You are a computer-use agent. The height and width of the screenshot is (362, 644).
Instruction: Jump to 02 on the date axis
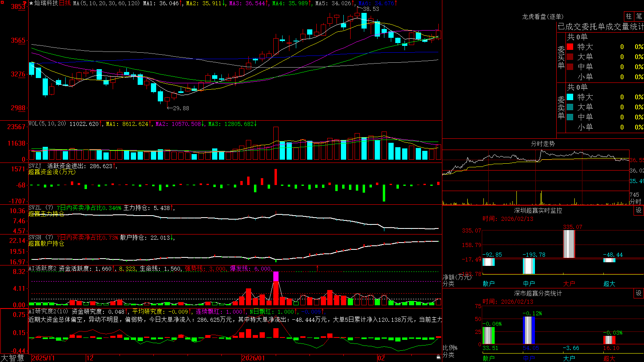click(381, 358)
